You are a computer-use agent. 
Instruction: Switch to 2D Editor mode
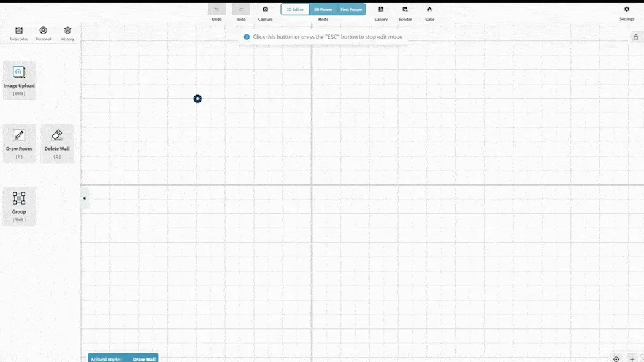coord(295,9)
